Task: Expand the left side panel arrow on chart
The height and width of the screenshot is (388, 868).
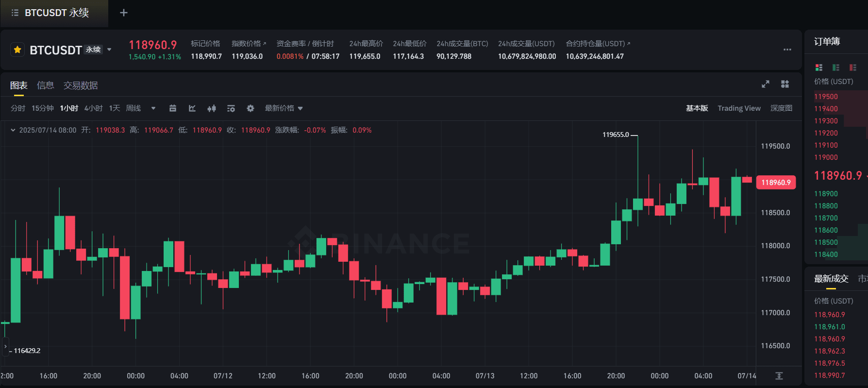Action: pyautogui.click(x=5, y=347)
